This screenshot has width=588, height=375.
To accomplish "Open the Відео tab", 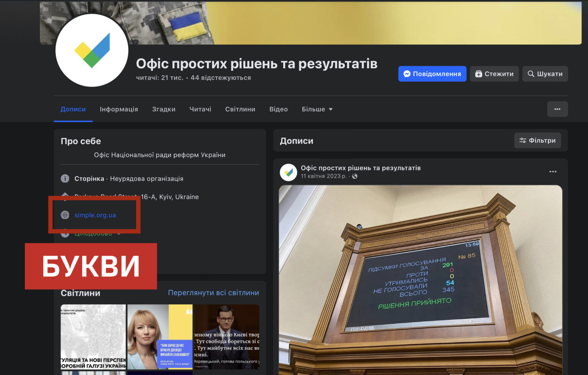I will pyautogui.click(x=279, y=109).
